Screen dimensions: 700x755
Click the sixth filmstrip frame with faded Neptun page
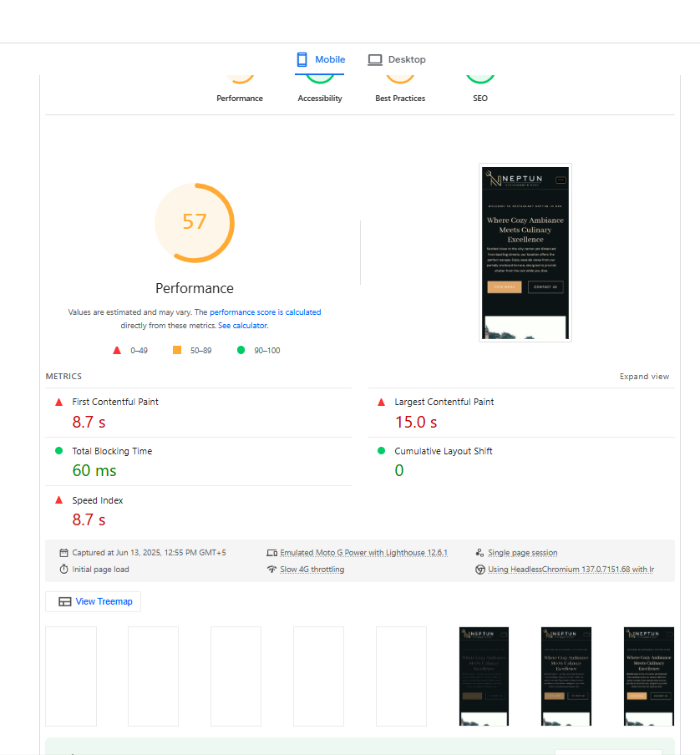[484, 676]
